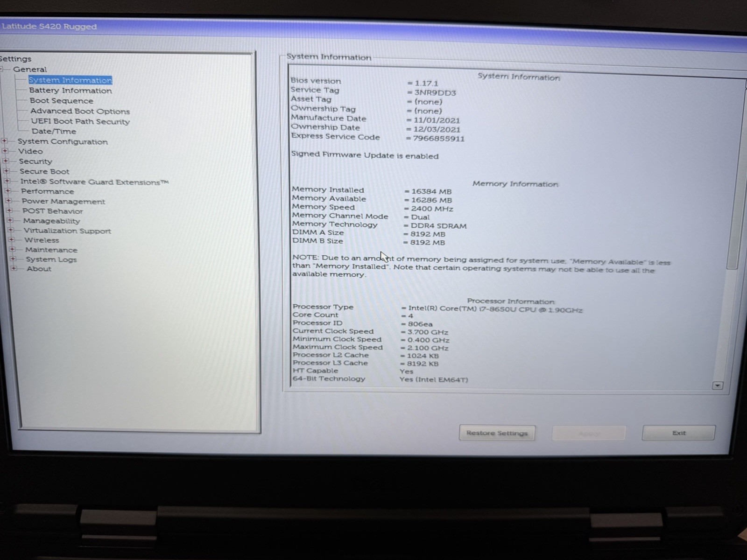This screenshot has width=747, height=560.
Task: Select the Video category
Action: point(30,151)
